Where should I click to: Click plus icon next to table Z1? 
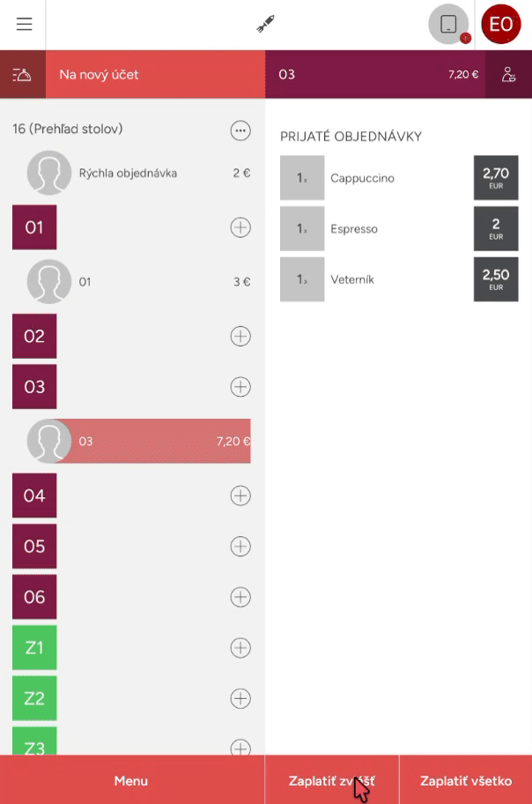(x=240, y=648)
